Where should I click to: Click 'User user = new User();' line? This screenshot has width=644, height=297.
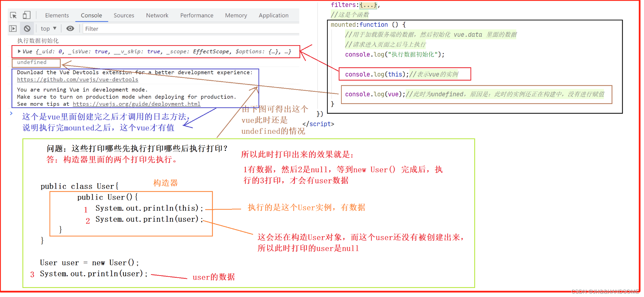[x=89, y=263]
